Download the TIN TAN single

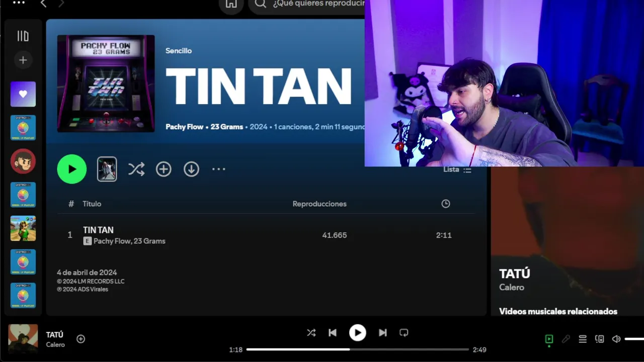coord(191,169)
